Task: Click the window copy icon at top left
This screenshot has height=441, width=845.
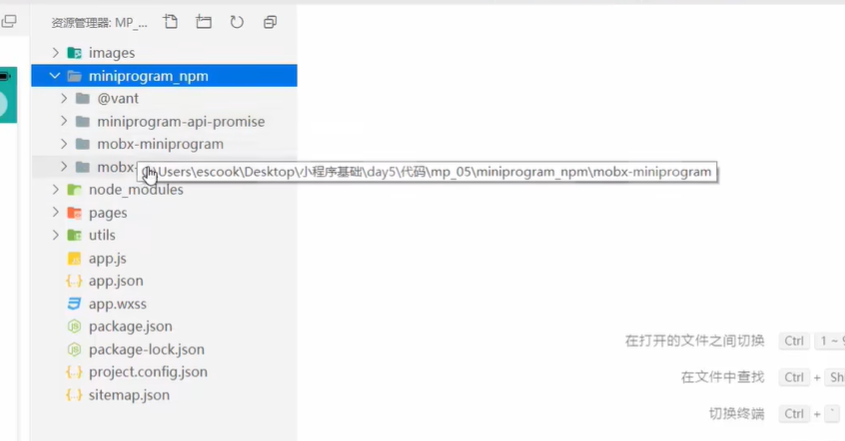Action: tap(9, 22)
